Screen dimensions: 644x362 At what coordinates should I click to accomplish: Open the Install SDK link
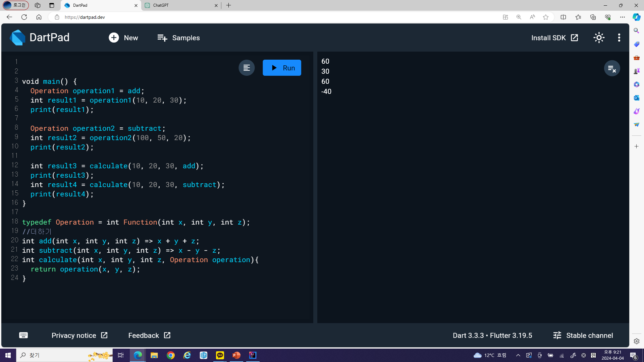pyautogui.click(x=554, y=38)
